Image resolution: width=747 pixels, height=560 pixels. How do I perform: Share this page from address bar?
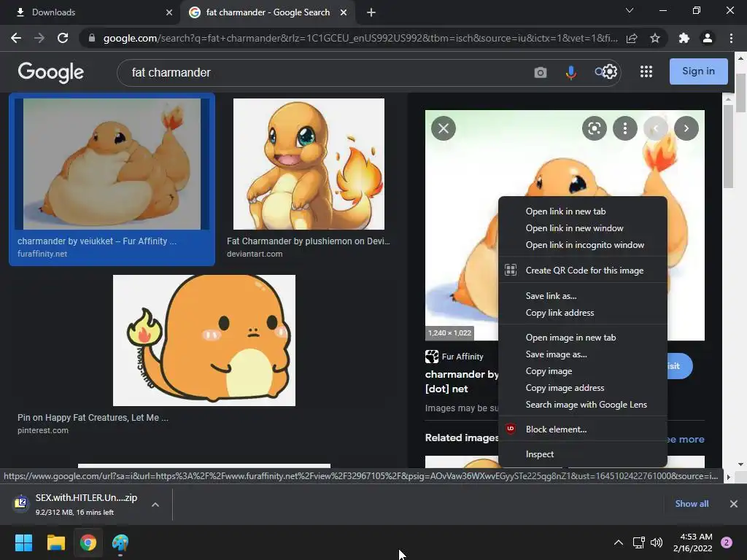tap(632, 38)
